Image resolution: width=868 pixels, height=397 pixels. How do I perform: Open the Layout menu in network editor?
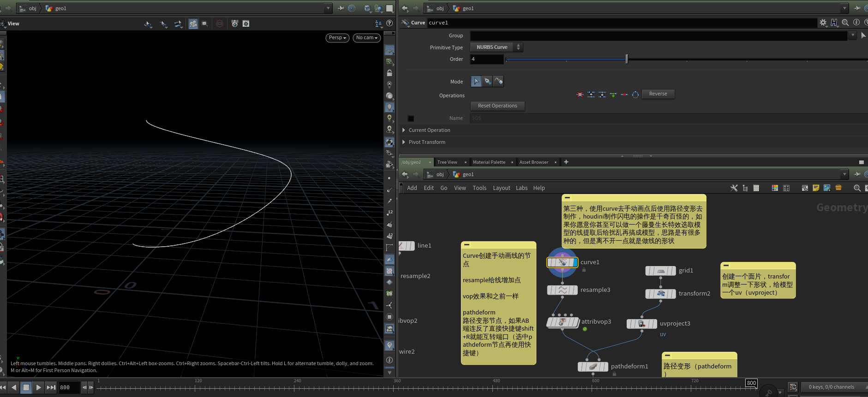click(501, 188)
